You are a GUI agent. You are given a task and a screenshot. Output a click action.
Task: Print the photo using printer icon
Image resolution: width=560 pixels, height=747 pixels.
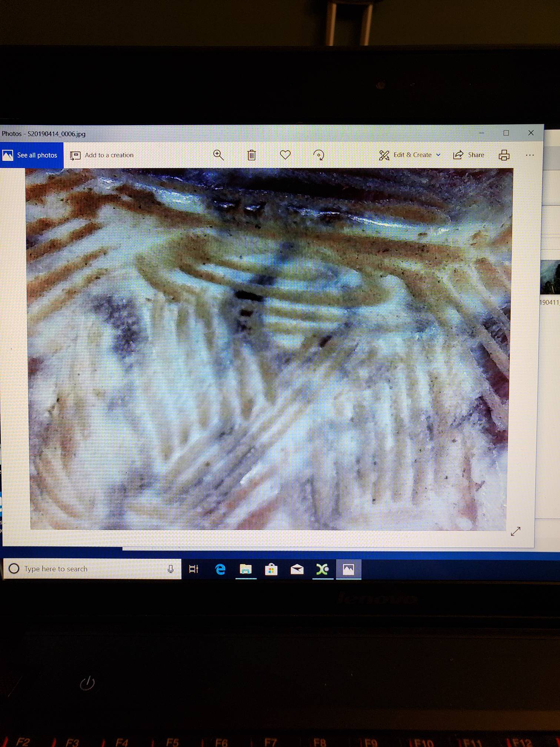click(504, 155)
